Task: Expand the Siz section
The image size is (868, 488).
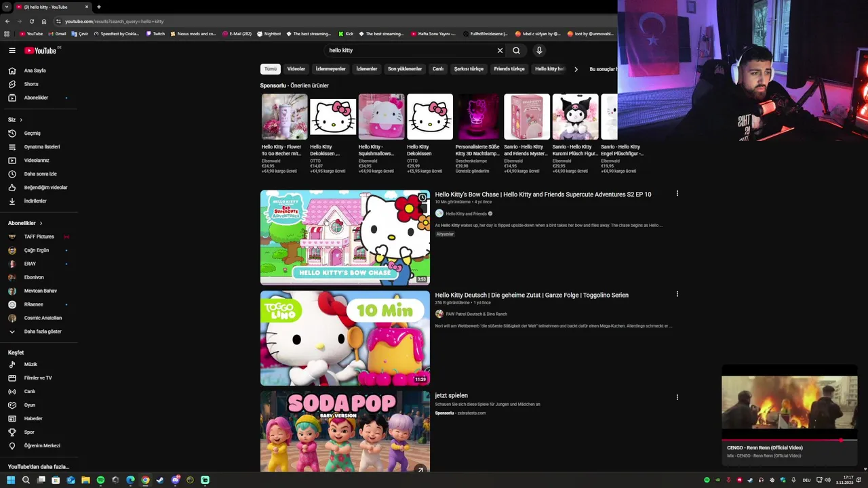Action: pos(15,119)
